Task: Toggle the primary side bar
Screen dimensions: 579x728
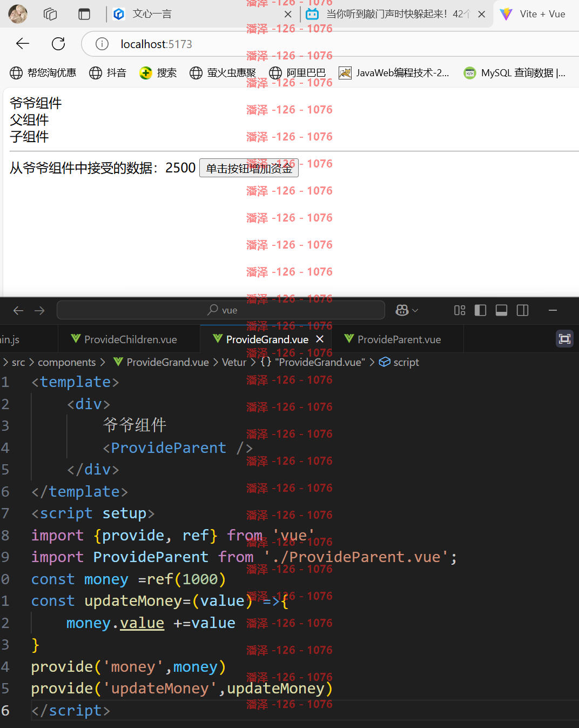Action: coord(480,310)
